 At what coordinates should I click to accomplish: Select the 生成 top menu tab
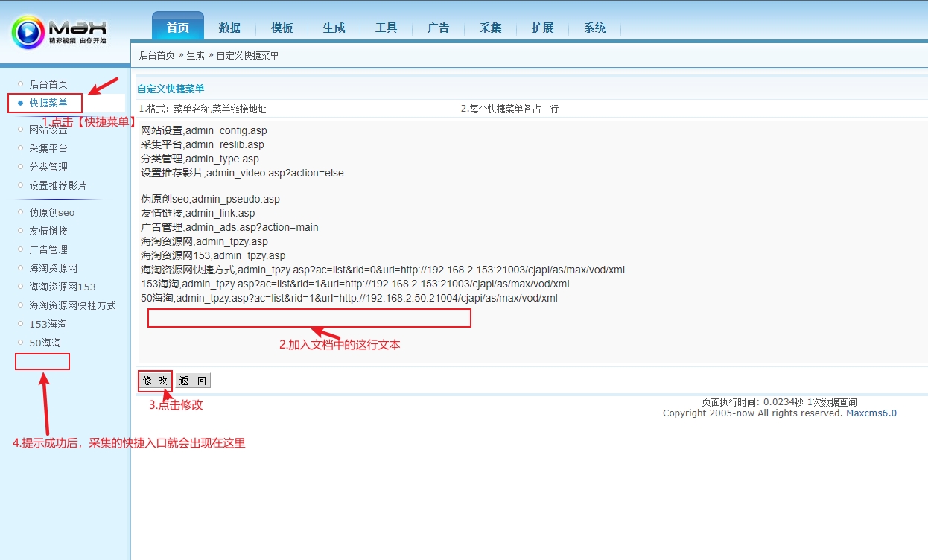(x=334, y=28)
